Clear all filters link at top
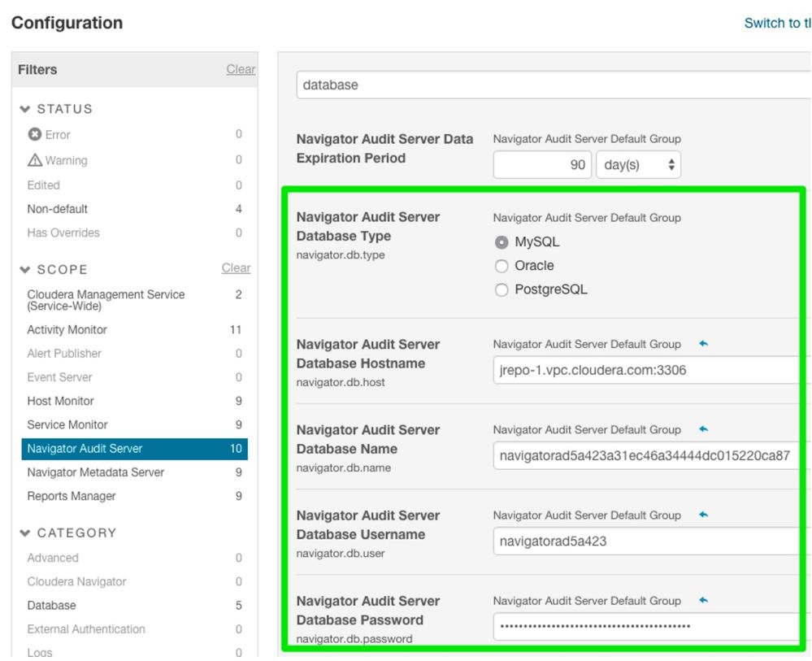The height and width of the screenshot is (661, 812). tap(241, 70)
